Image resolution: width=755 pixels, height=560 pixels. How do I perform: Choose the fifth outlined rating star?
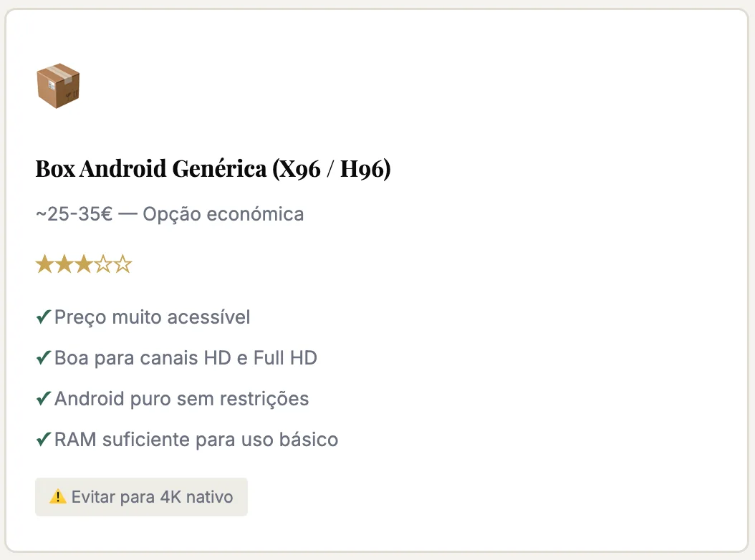(x=123, y=265)
